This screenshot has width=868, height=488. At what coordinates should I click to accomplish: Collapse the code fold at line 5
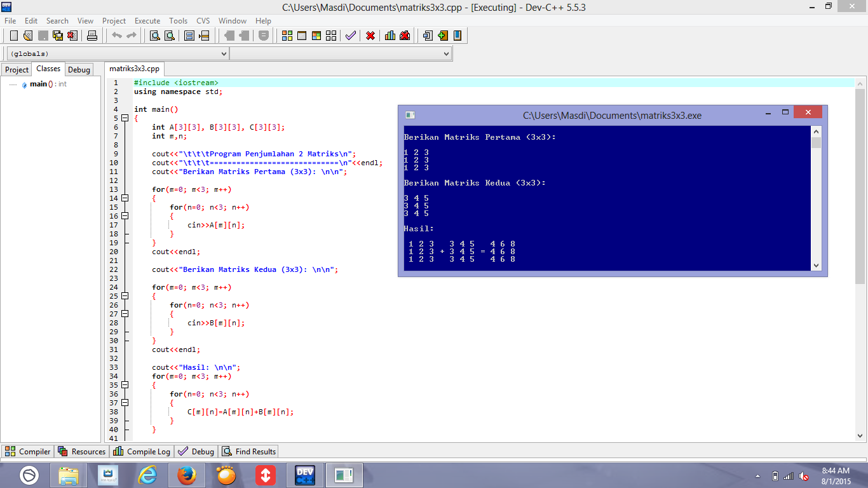coord(125,118)
